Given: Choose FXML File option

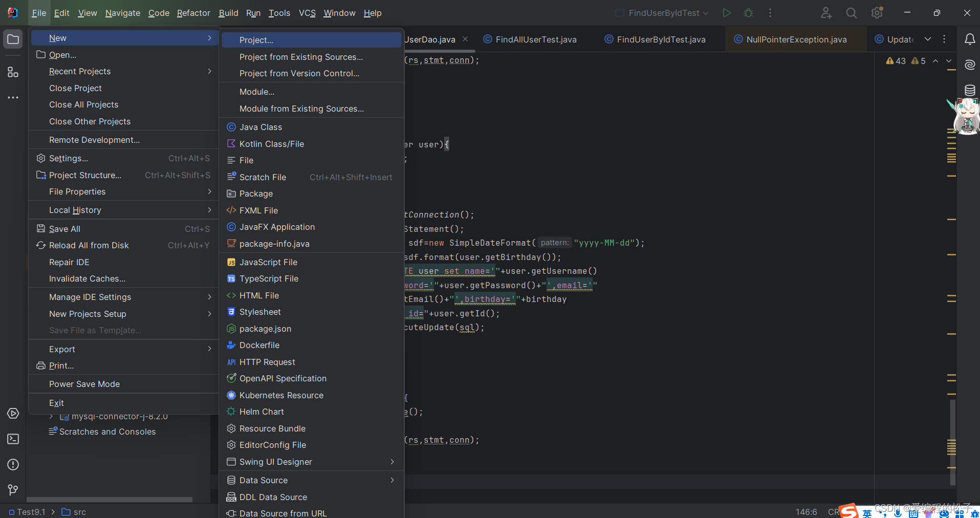Looking at the screenshot, I should 312,210.
